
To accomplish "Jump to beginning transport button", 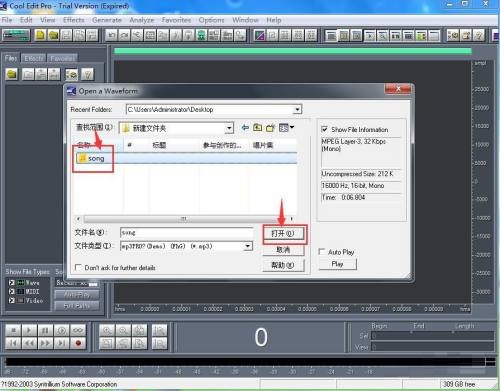I will (x=14, y=343).
